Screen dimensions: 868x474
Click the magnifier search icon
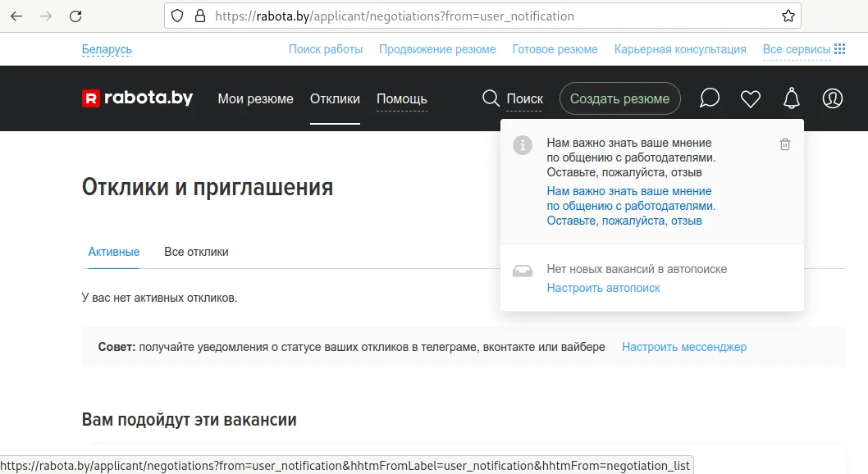(491, 98)
